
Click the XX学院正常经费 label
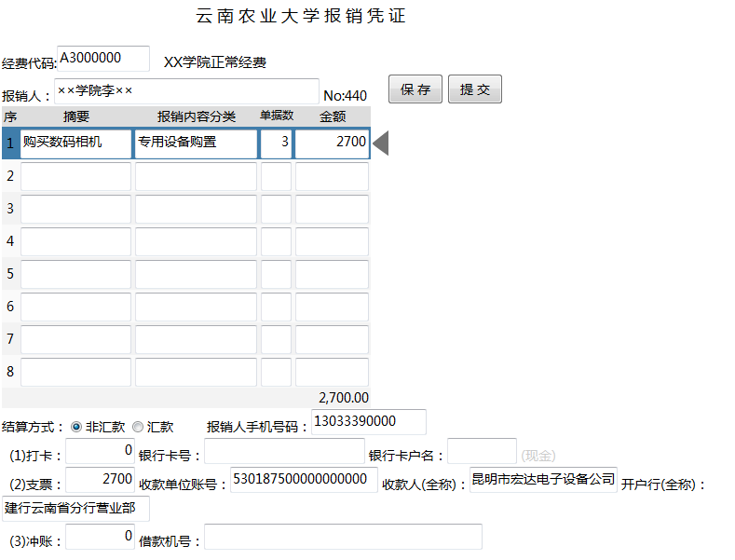point(214,62)
